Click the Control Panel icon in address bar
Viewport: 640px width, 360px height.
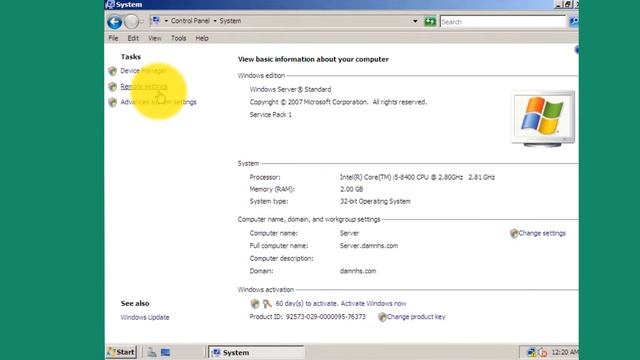click(156, 20)
